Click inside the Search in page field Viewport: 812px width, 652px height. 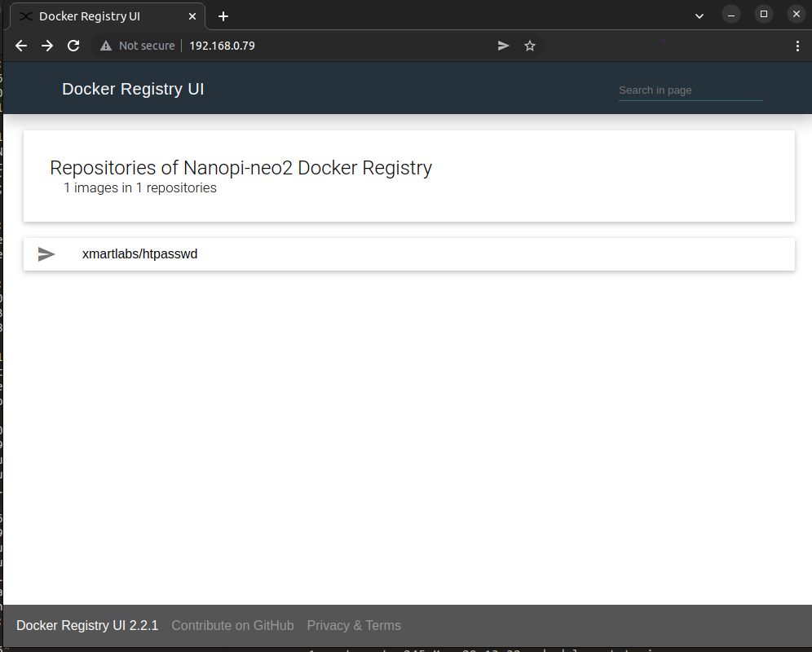(689, 90)
